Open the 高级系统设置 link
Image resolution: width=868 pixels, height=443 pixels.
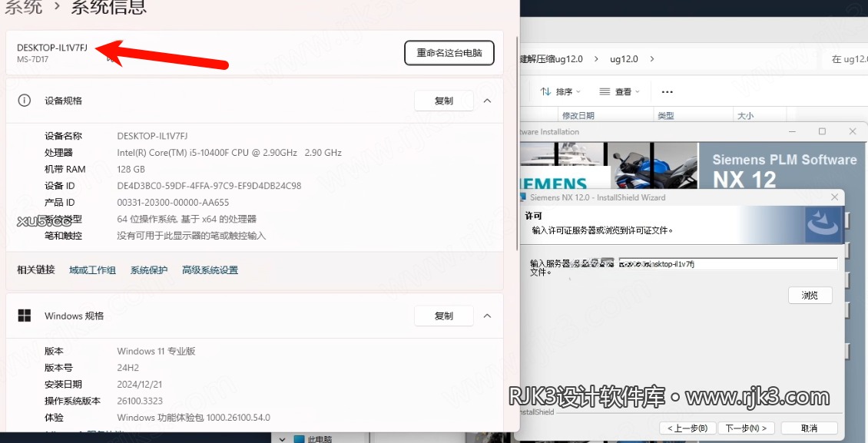point(210,270)
